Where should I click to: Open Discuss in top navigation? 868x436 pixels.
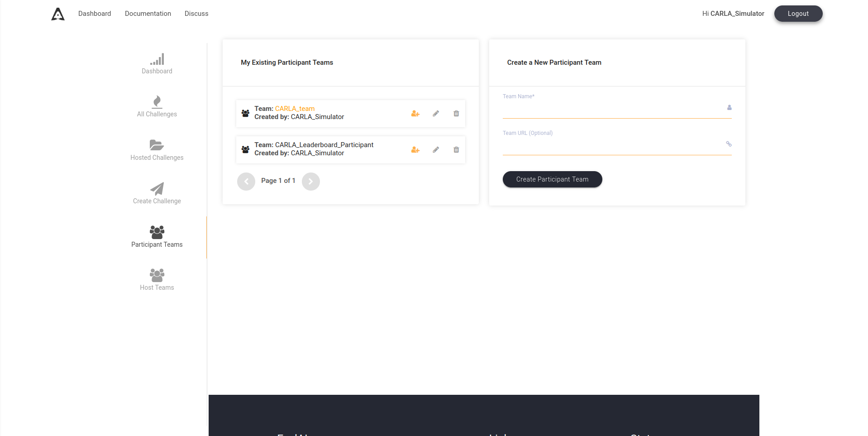(x=196, y=14)
